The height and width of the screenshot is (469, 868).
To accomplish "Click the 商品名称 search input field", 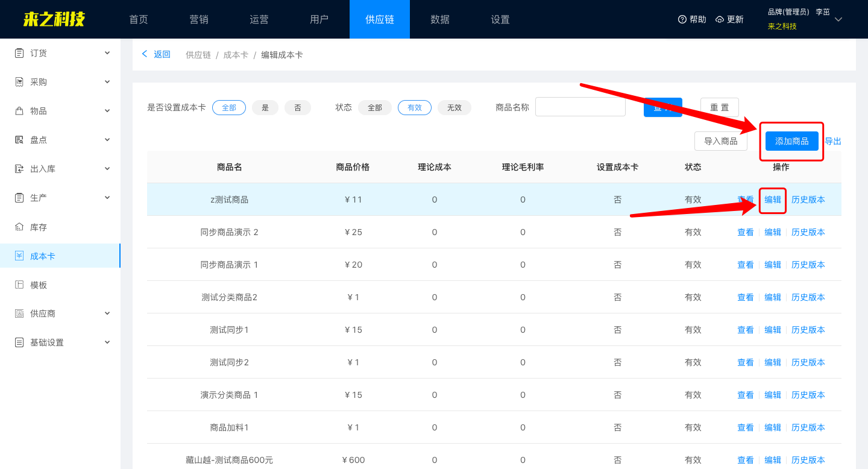I will click(580, 107).
